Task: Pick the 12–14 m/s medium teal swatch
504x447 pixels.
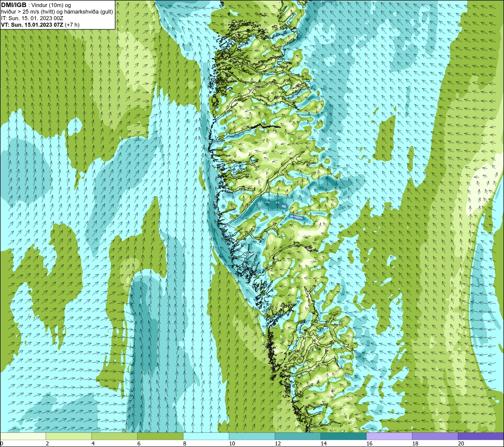Action: [x=298, y=436]
